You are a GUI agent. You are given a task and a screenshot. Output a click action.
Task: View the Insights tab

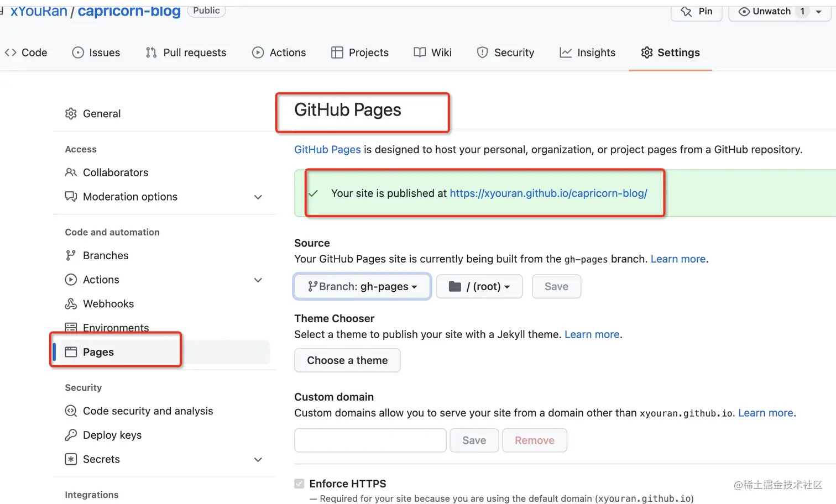pos(587,53)
